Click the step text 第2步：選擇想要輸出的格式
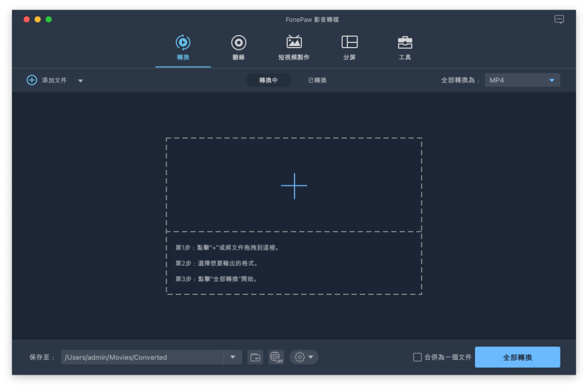The image size is (588, 389). click(216, 263)
